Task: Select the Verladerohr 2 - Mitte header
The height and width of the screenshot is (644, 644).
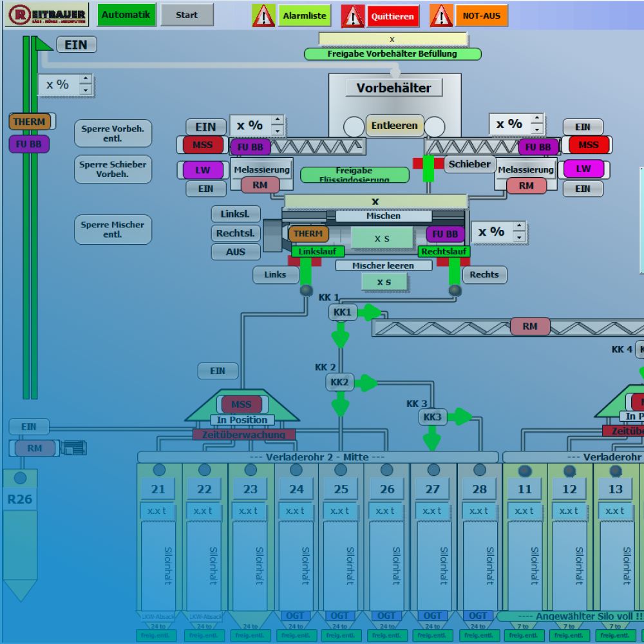Action: (317, 457)
